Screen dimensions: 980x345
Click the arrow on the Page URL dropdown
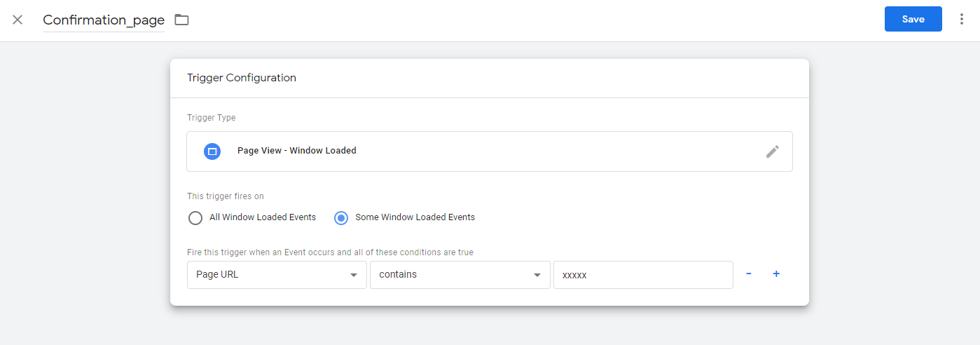pos(354,275)
